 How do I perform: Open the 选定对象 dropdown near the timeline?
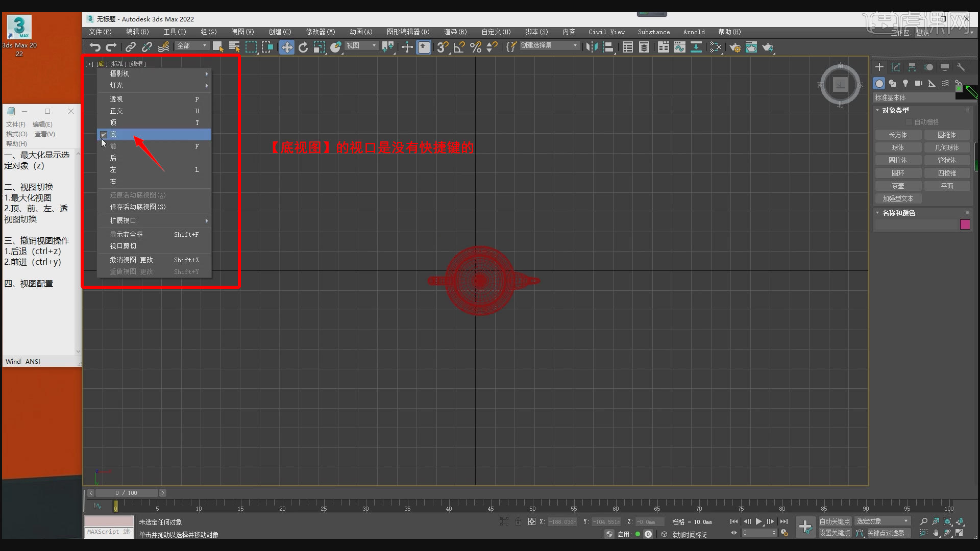tap(882, 521)
